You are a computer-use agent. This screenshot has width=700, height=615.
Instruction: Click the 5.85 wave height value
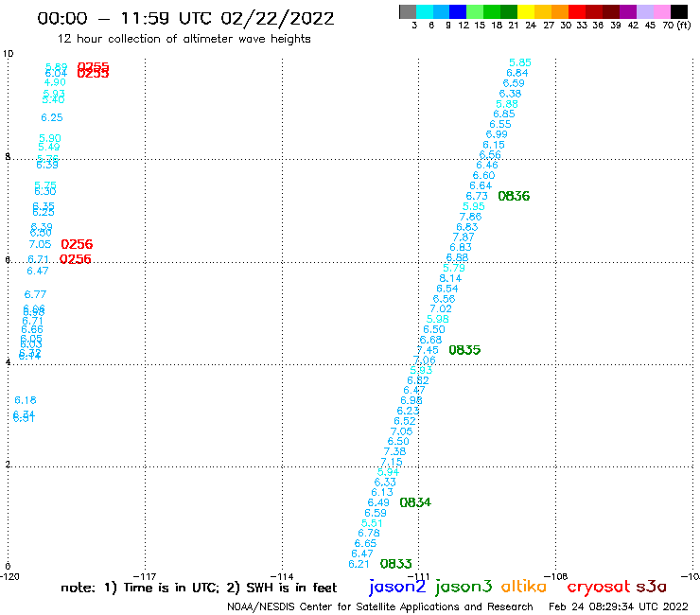pos(520,62)
